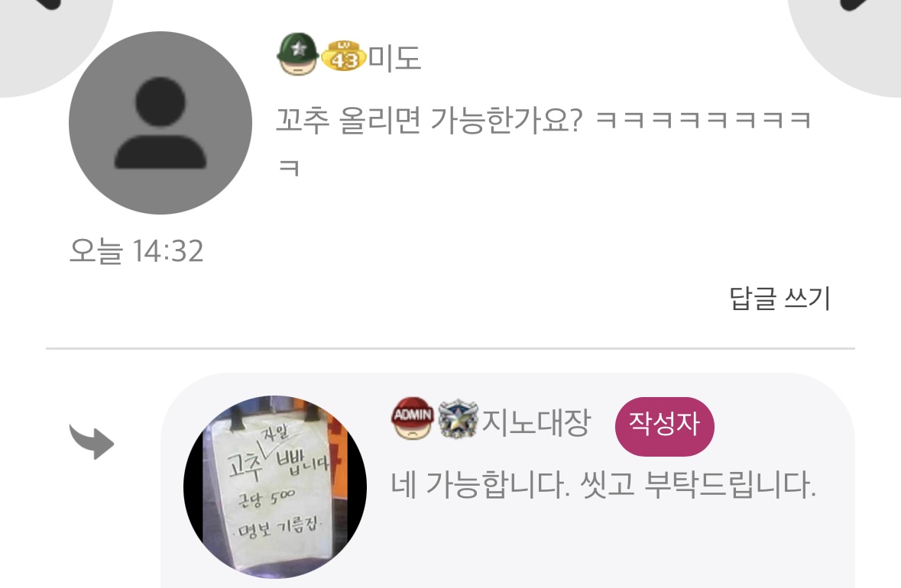Click the divider line between the comments
Screen dimensions: 901x588
pyautogui.click(x=451, y=348)
